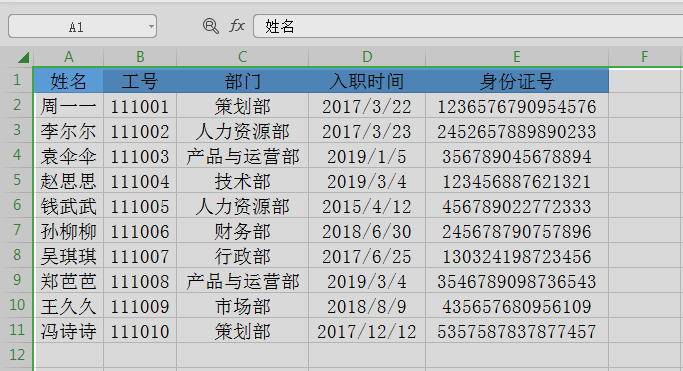This screenshot has height=371, width=683.
Task: Select ID number 13032419872​3456
Action: [517, 256]
